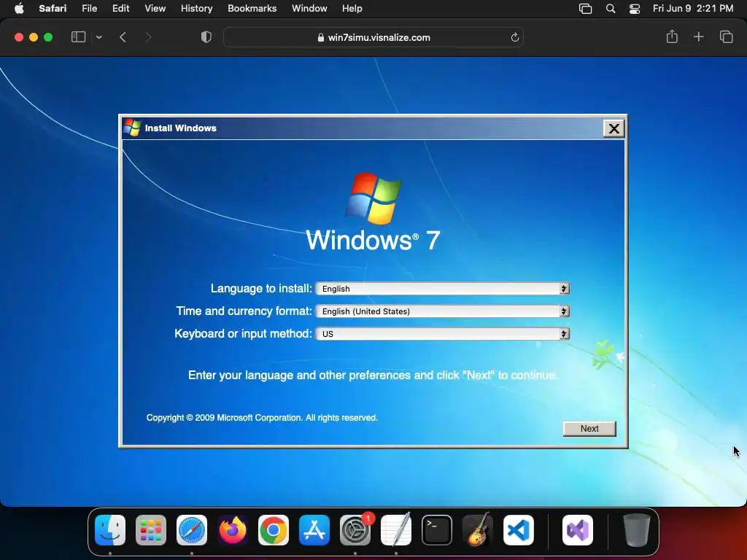Viewport: 747px width, 560px height.
Task: Click the red close window button
Action: point(19,37)
